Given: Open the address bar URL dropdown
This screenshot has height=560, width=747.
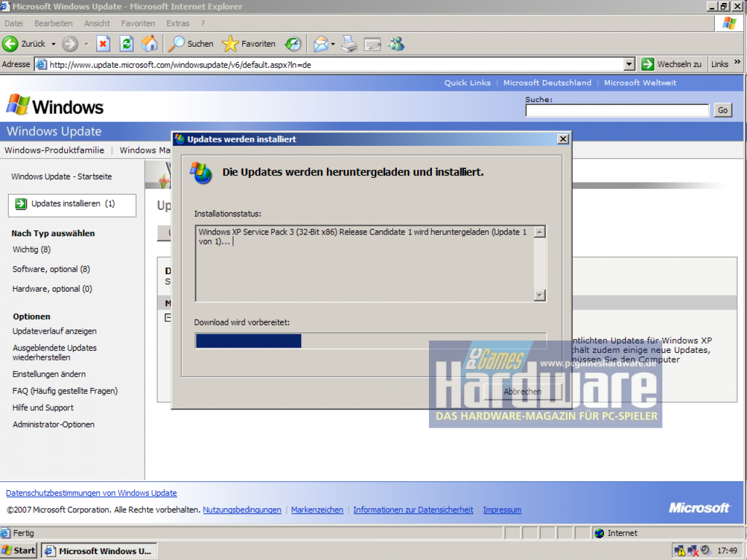Looking at the screenshot, I should point(630,64).
